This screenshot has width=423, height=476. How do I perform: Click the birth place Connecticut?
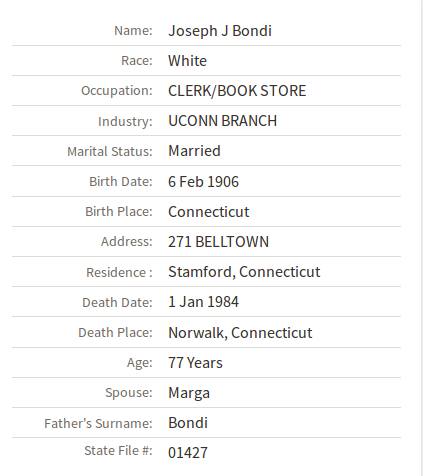(x=209, y=212)
